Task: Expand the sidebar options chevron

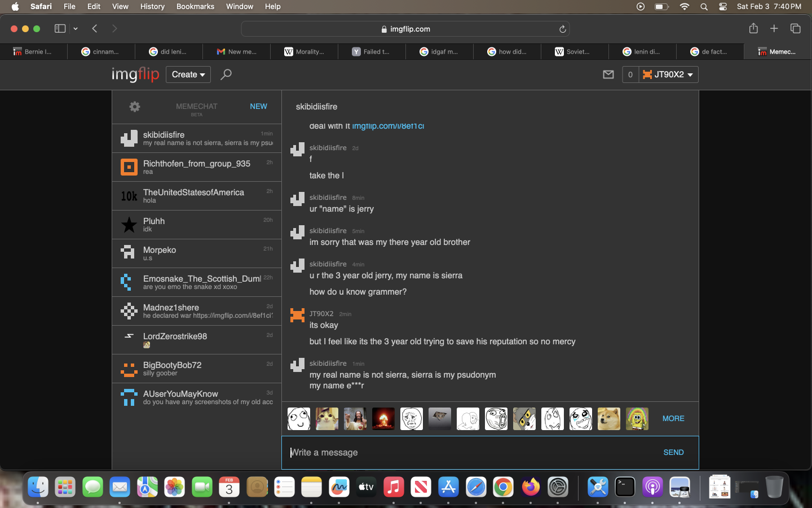Action: pyautogui.click(x=76, y=29)
